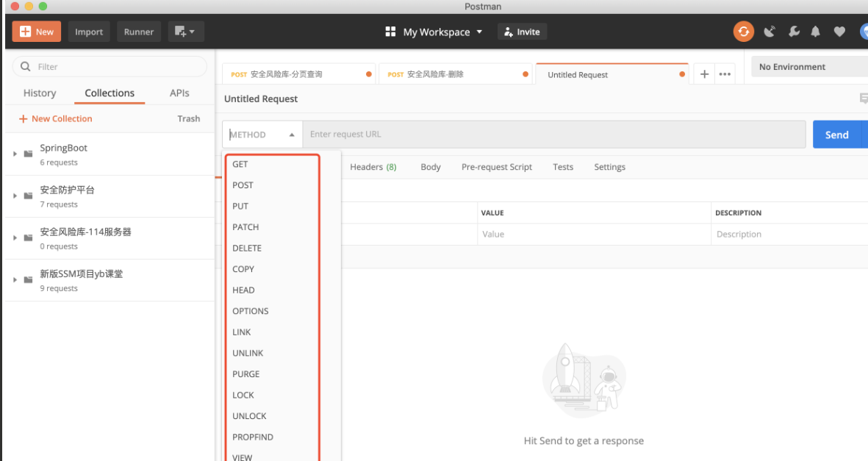Click the search magnifier icon in the sidebar
Viewport: 868px width, 461px height.
click(26, 66)
